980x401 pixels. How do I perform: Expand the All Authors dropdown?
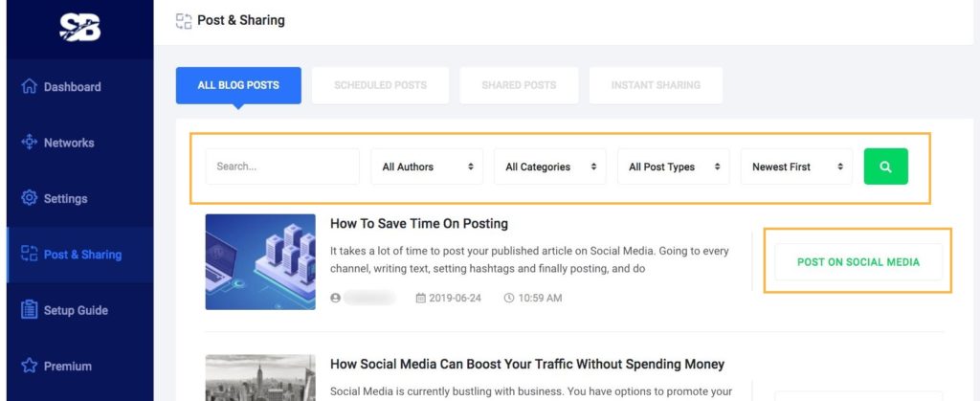pos(427,167)
